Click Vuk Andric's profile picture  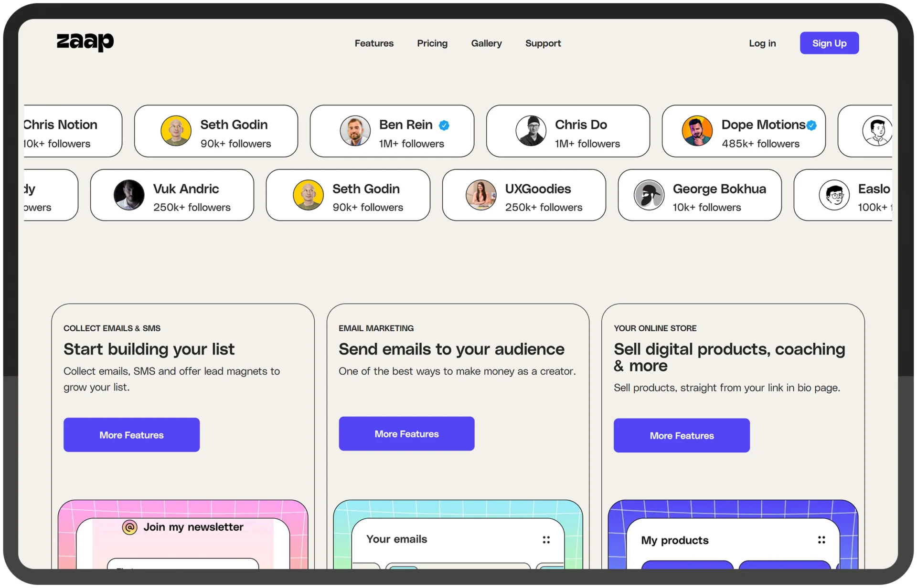pyautogui.click(x=129, y=195)
